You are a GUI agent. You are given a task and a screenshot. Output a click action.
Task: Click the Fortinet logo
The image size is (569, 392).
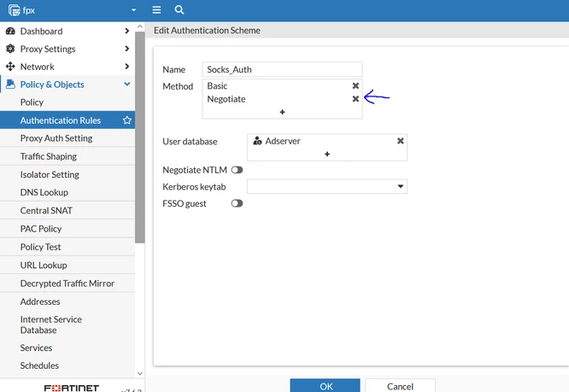72,388
